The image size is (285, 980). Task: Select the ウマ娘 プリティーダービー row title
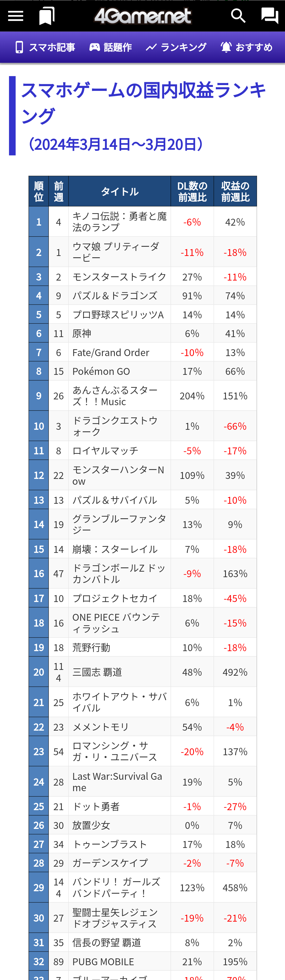(116, 252)
